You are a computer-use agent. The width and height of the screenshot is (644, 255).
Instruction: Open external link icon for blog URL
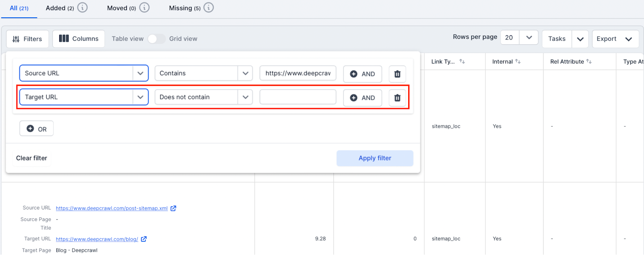point(144,239)
